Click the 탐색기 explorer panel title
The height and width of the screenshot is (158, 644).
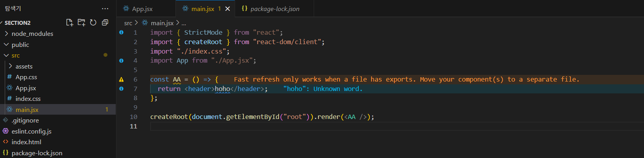point(13,8)
